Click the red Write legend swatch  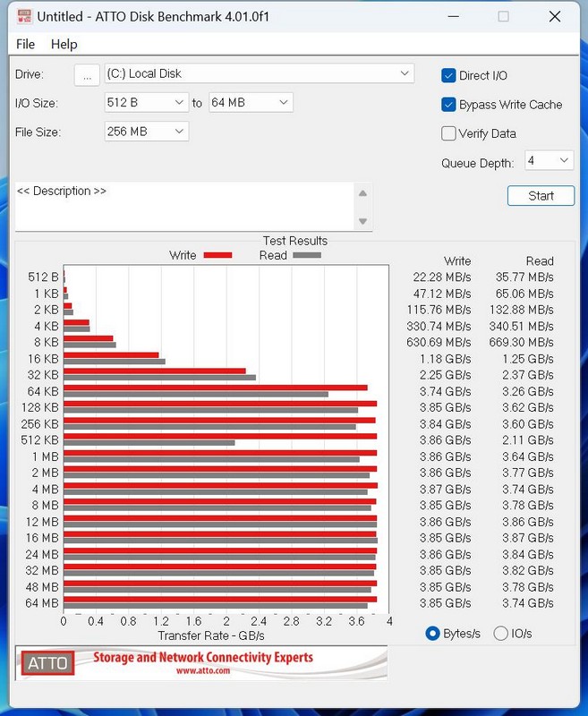[x=217, y=255]
